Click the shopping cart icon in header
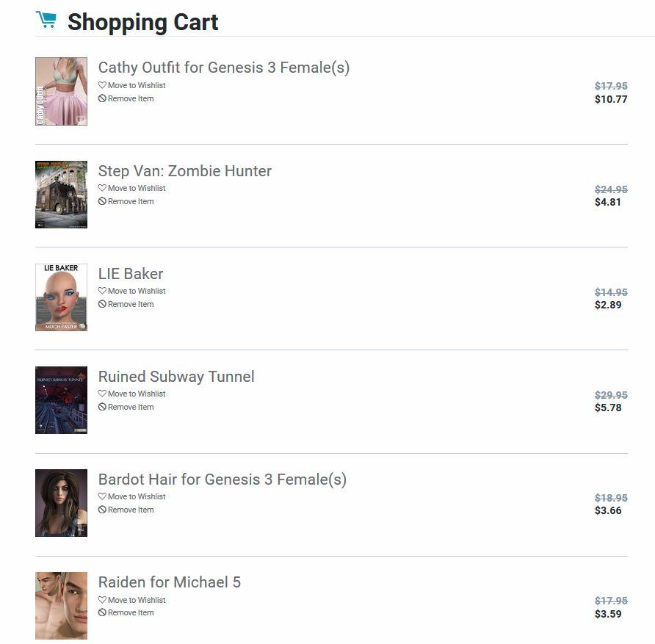The width and height of the screenshot is (655, 644). click(46, 20)
